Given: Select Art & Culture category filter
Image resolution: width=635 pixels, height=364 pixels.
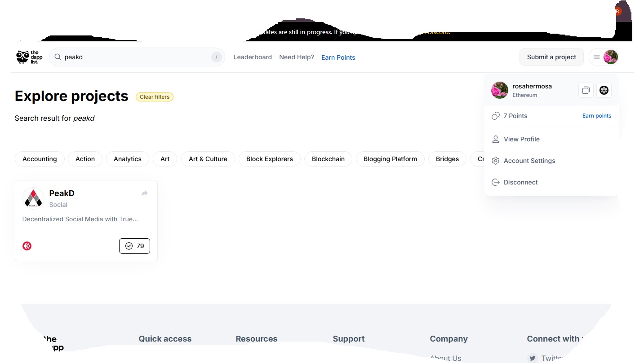Looking at the screenshot, I should tap(208, 159).
